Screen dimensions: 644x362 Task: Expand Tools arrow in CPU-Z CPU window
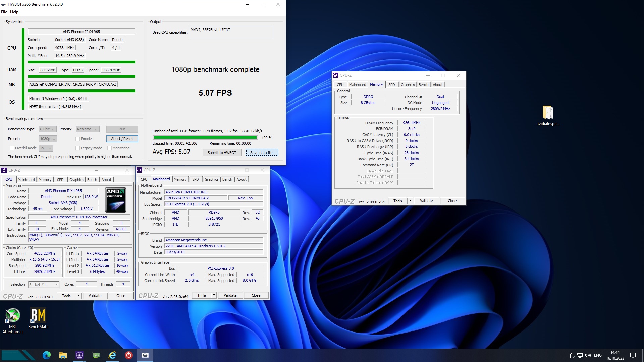coord(78,296)
